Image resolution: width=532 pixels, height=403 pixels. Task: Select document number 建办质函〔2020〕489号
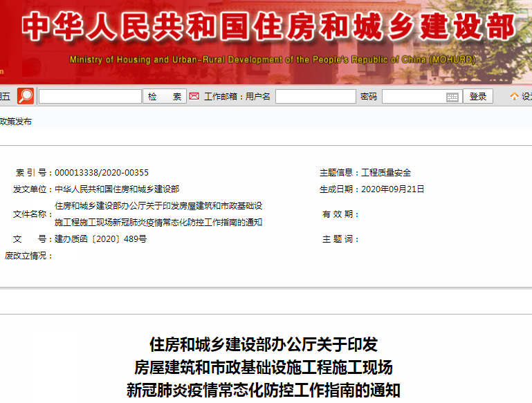tap(101, 239)
